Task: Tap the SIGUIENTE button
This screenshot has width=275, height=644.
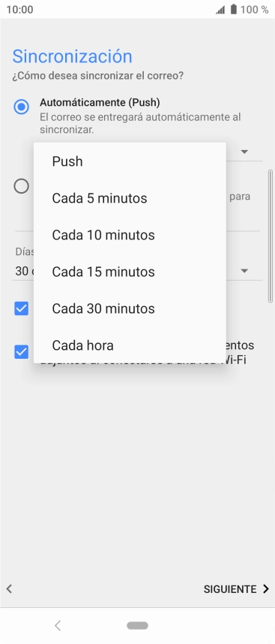Action: (230, 589)
